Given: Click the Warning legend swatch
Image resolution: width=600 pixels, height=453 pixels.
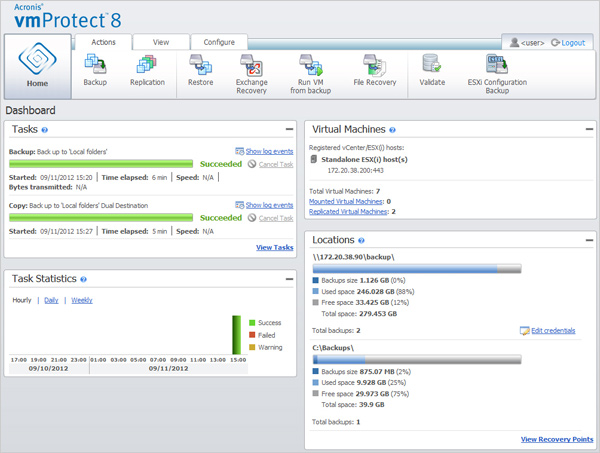Looking at the screenshot, I should tap(252, 347).
